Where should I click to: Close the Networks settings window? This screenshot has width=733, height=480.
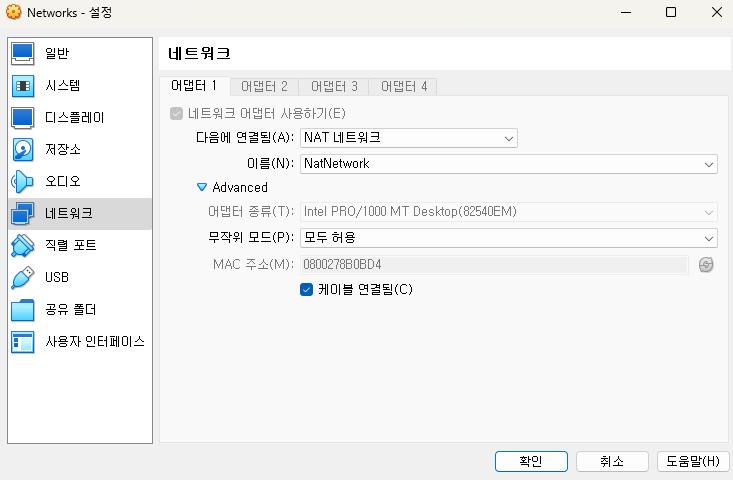717,12
